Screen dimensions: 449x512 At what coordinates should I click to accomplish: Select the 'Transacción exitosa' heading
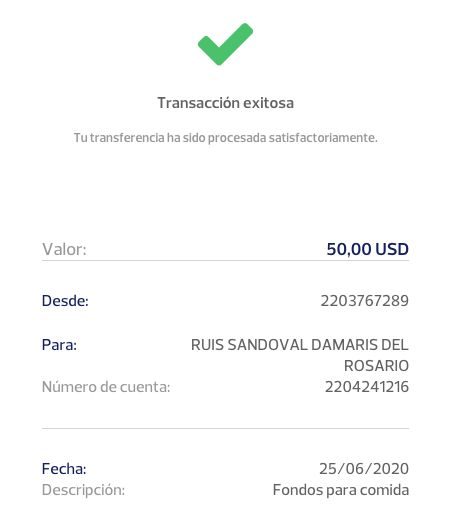(x=225, y=103)
